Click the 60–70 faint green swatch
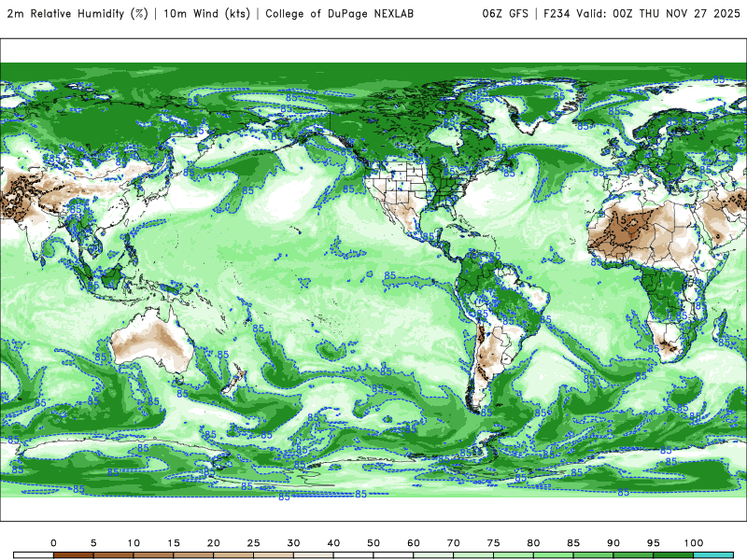Image resolution: width=747 pixels, height=560 pixels. point(433,555)
